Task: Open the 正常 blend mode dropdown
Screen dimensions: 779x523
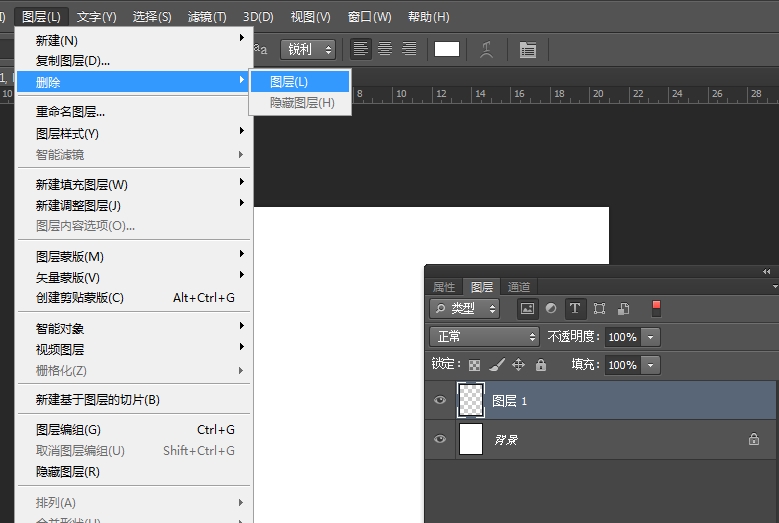Action: 485,337
